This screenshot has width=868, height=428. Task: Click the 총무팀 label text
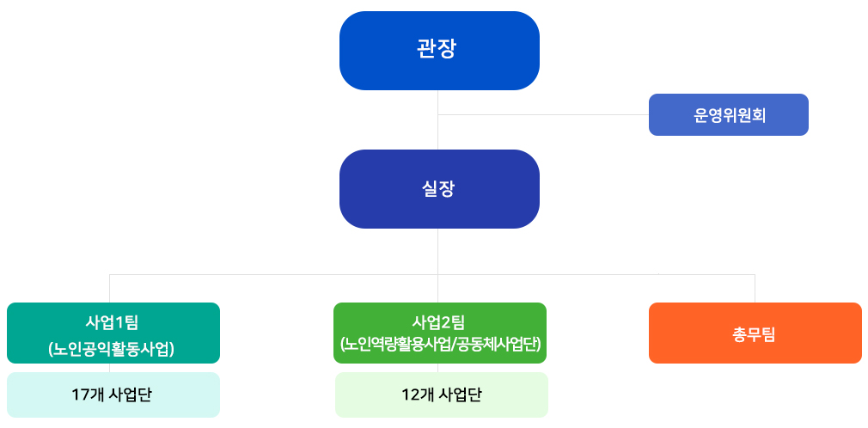[x=754, y=334]
